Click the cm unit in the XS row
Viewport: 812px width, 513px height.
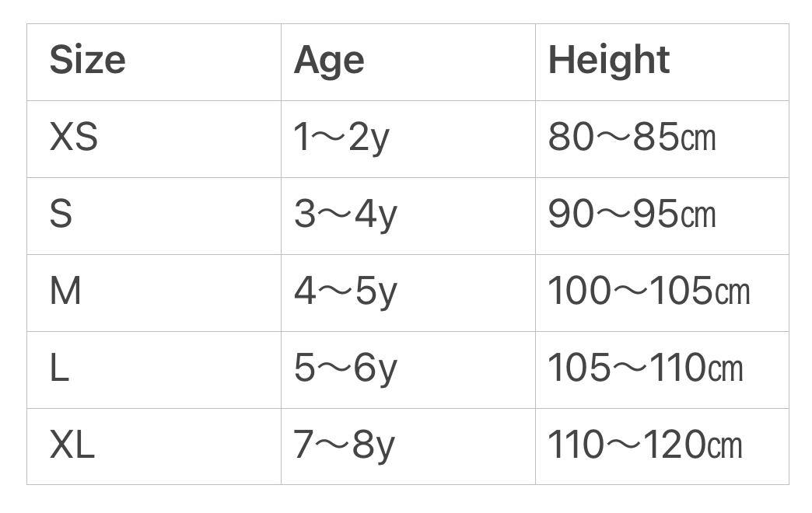(x=698, y=138)
